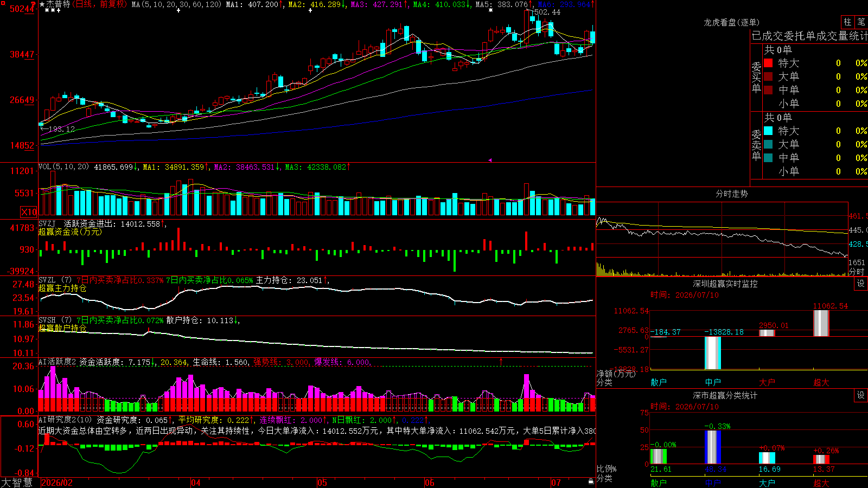Image resolution: width=868 pixels, height=488 pixels.
Task: Click the 日线, 前复权 period label
Action: pyautogui.click(x=100, y=4)
